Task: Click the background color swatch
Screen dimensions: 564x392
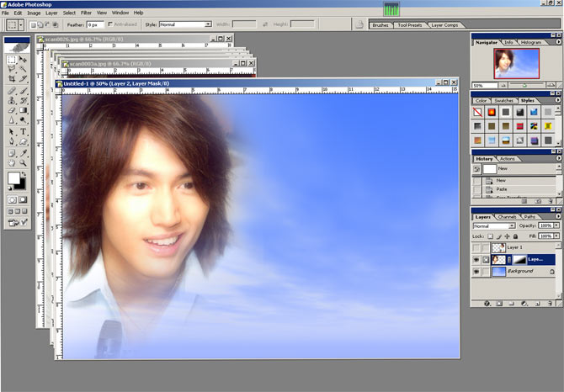Action: (20, 184)
